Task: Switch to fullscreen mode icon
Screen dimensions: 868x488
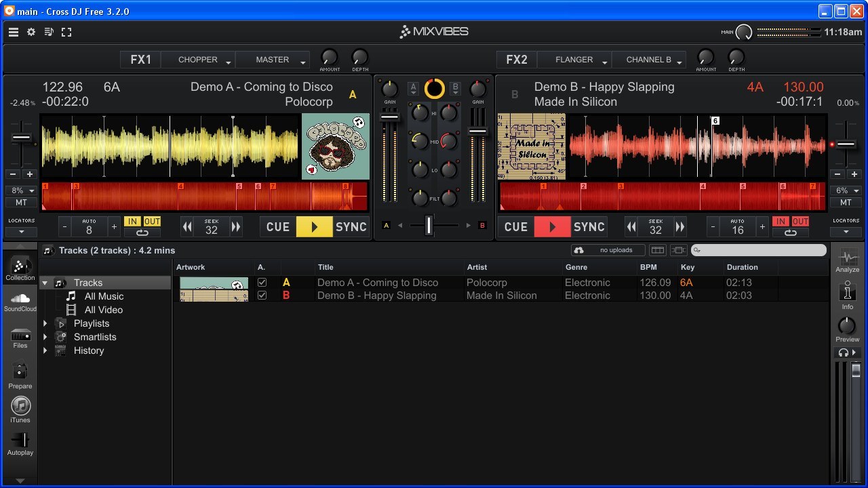Action: tap(66, 32)
